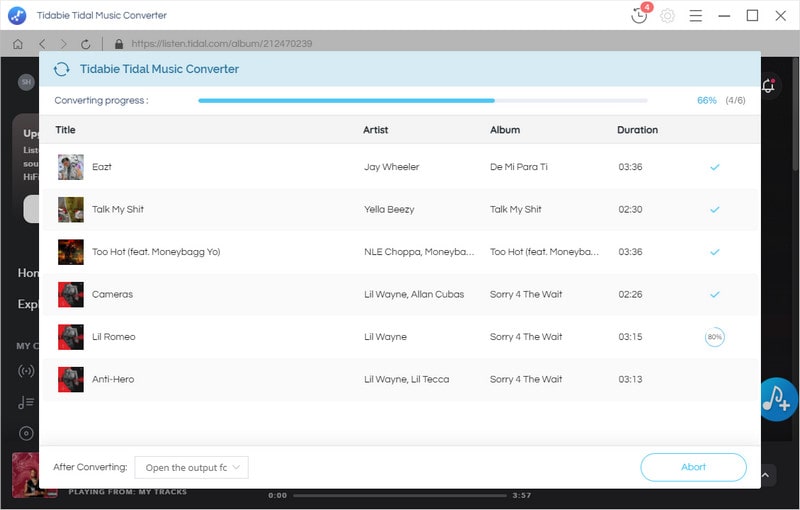Click the checkmark for Talk My Shit
This screenshot has width=800, height=510.
(715, 209)
